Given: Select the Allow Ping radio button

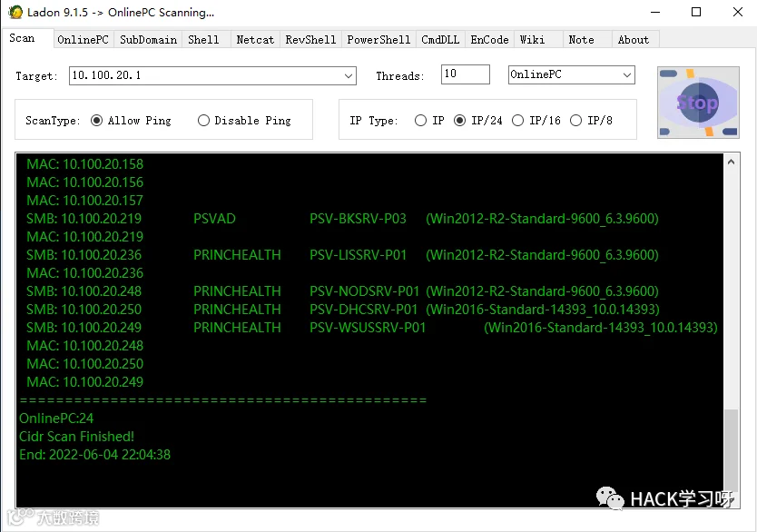Looking at the screenshot, I should point(96,120).
